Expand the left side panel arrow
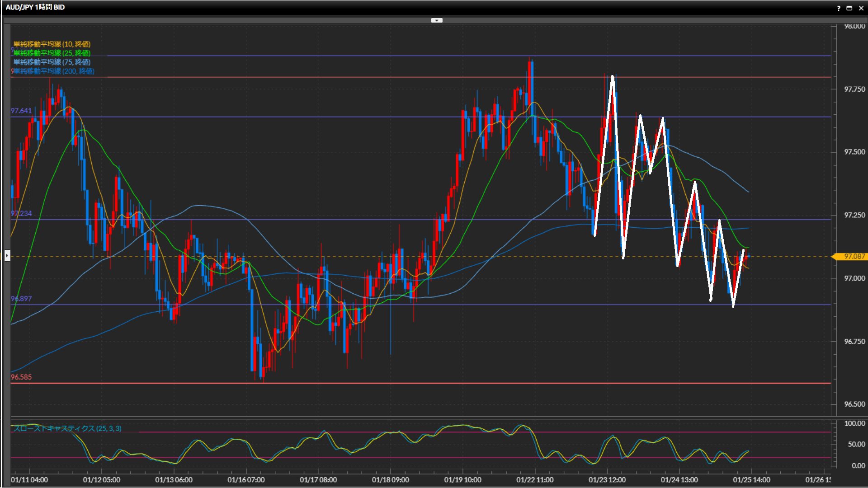Image resolution: width=868 pixels, height=488 pixels. tap(7, 256)
